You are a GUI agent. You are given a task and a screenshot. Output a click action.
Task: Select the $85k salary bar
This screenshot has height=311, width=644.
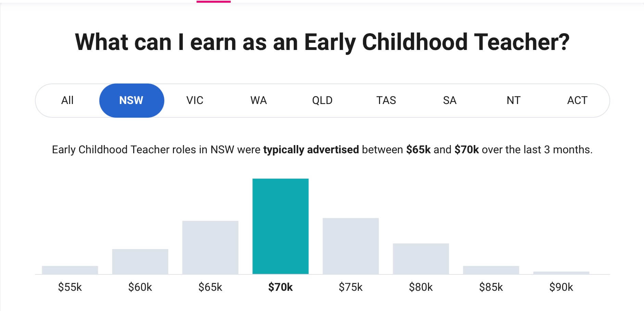click(491, 270)
